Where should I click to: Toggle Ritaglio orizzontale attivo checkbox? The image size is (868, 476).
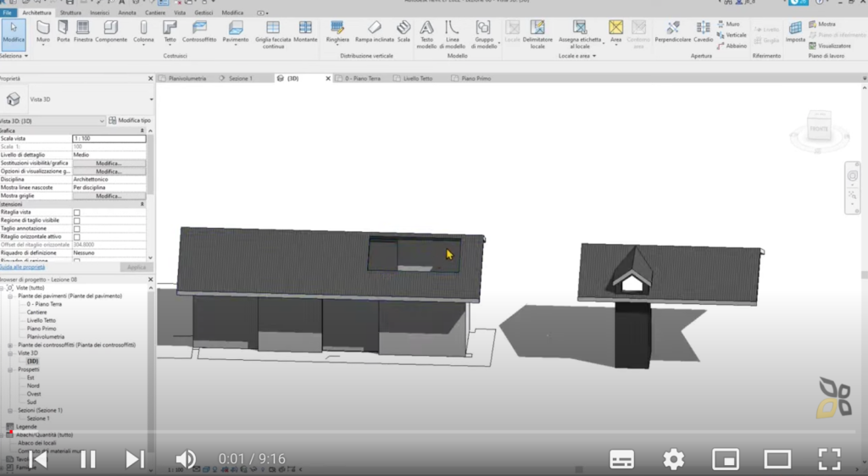(77, 236)
